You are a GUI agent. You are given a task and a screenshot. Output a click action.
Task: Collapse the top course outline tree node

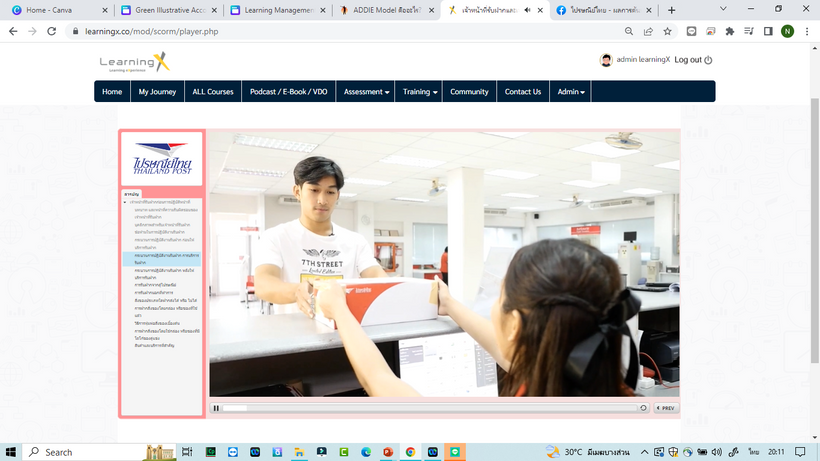point(125,203)
